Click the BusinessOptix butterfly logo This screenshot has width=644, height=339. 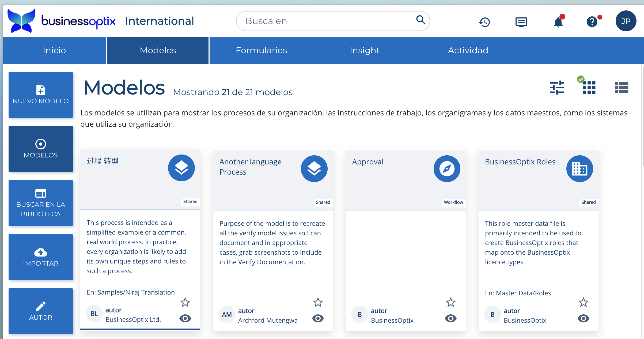tap(21, 21)
